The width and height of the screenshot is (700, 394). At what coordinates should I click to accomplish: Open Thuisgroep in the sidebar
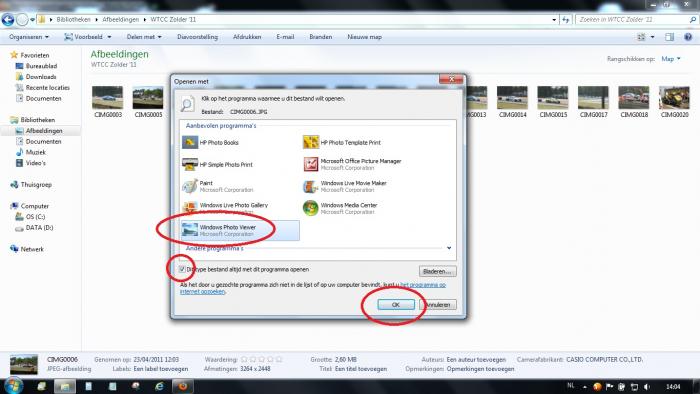pyautogui.click(x=36, y=184)
